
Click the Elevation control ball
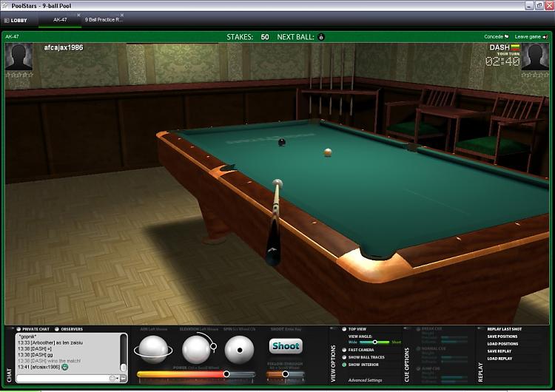pyautogui.click(x=196, y=350)
